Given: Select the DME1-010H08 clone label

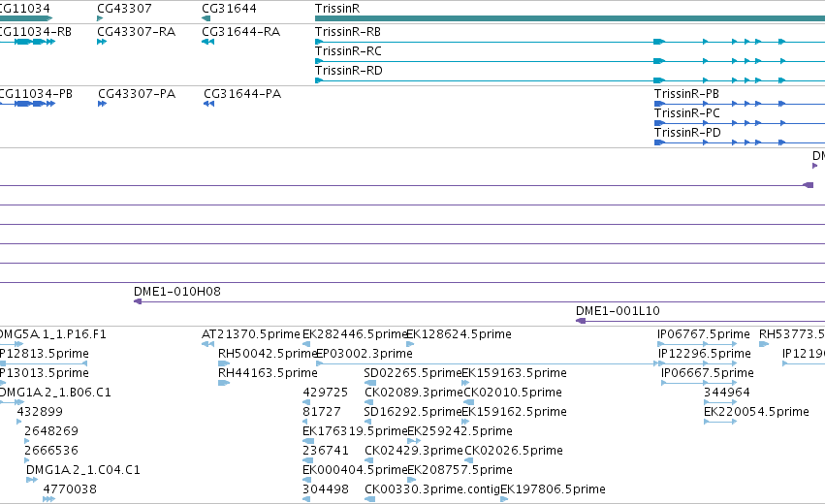Looking at the screenshot, I should point(177,292).
